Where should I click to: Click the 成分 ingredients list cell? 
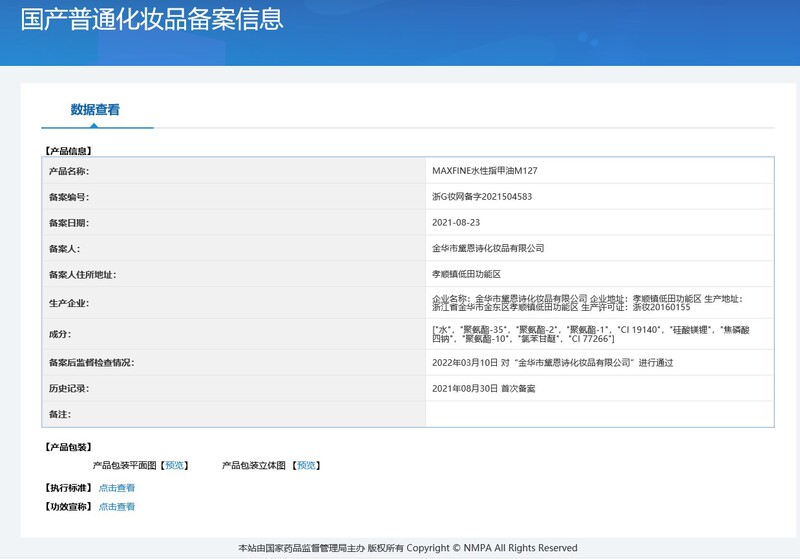(x=600, y=334)
